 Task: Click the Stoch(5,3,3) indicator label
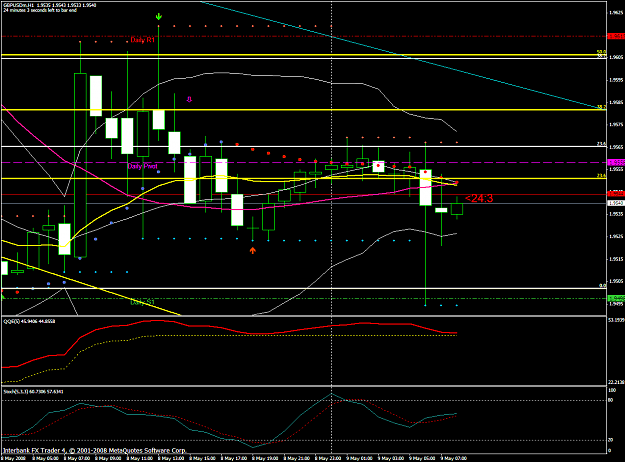point(33,391)
